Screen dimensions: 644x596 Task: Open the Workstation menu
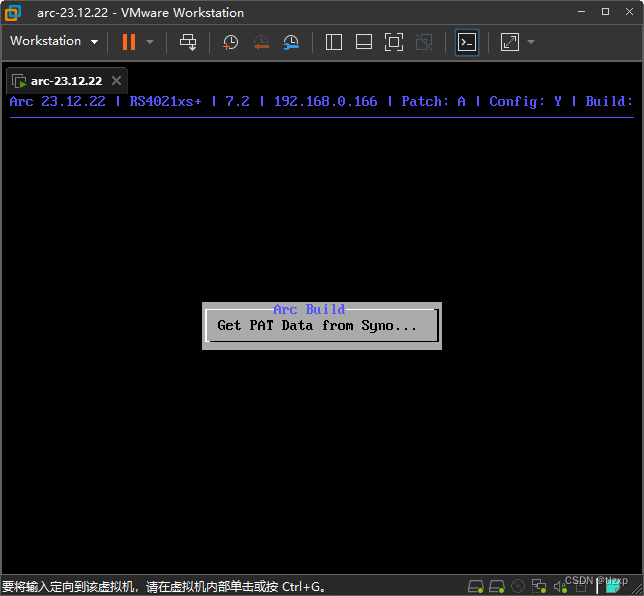(54, 41)
